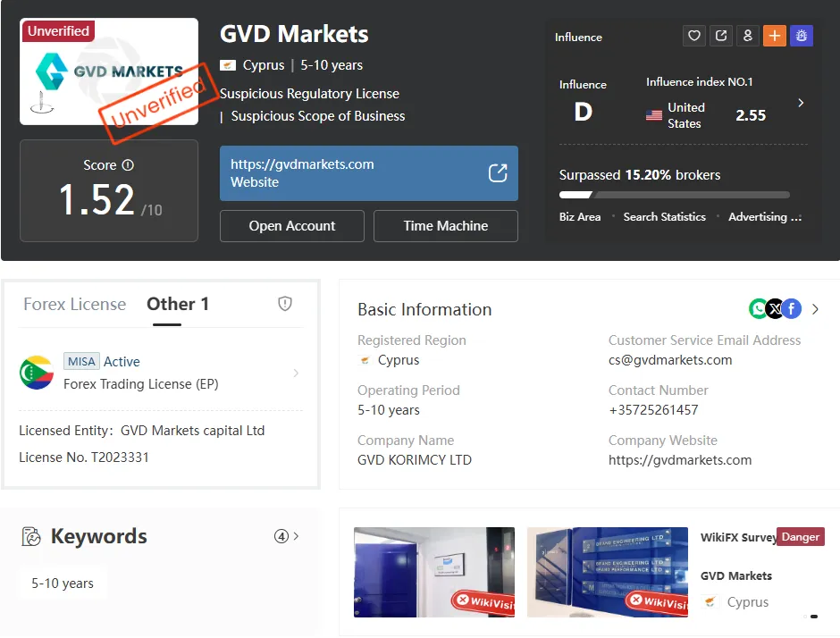The height and width of the screenshot is (638, 840).
Task: Click the Active license status
Action: pyautogui.click(x=122, y=362)
